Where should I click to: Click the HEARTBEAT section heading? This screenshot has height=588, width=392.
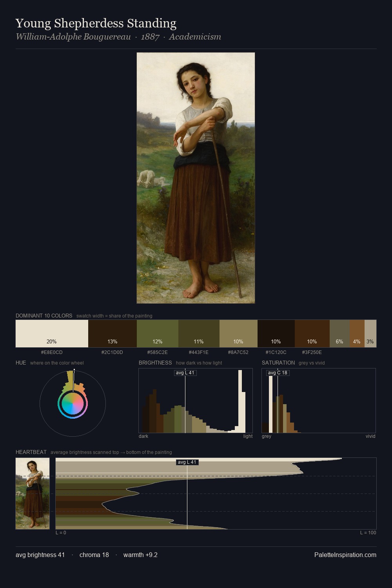click(x=31, y=452)
